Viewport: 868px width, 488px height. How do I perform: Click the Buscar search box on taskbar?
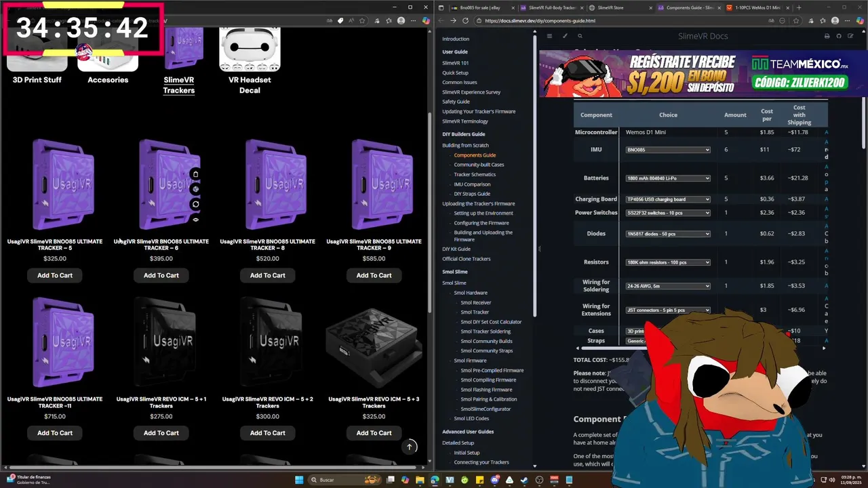point(346,480)
